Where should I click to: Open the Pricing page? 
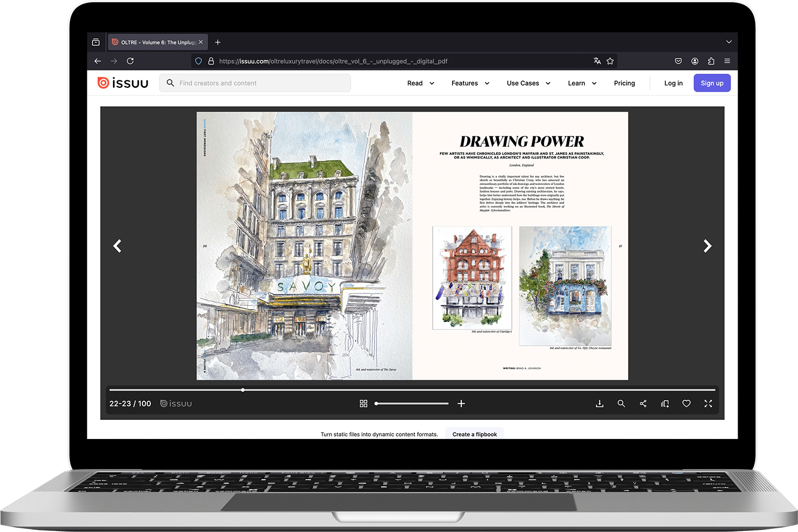(624, 83)
